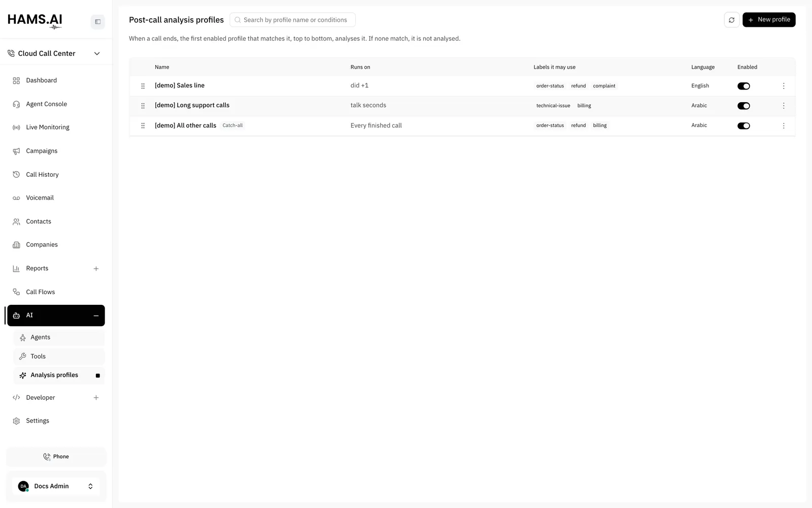812x508 pixels.
Task: Disable the All other calls toggle
Action: pyautogui.click(x=743, y=125)
